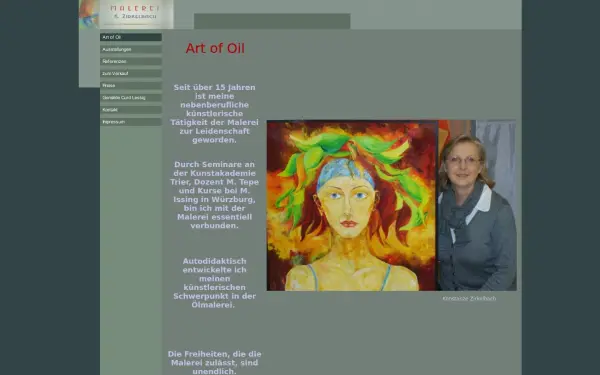Click the paragraph starting 'Durch Seminare an'

[x=214, y=195]
